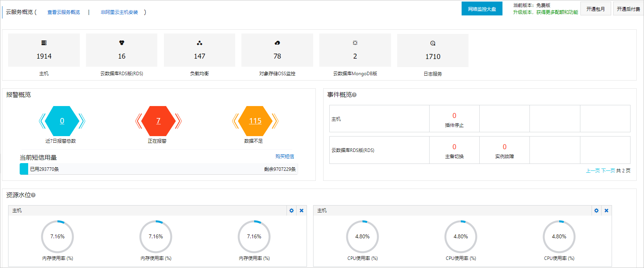The image size is (644, 268).
Task: Open gear settings of the CPU使用率 panel
Action: (597, 211)
